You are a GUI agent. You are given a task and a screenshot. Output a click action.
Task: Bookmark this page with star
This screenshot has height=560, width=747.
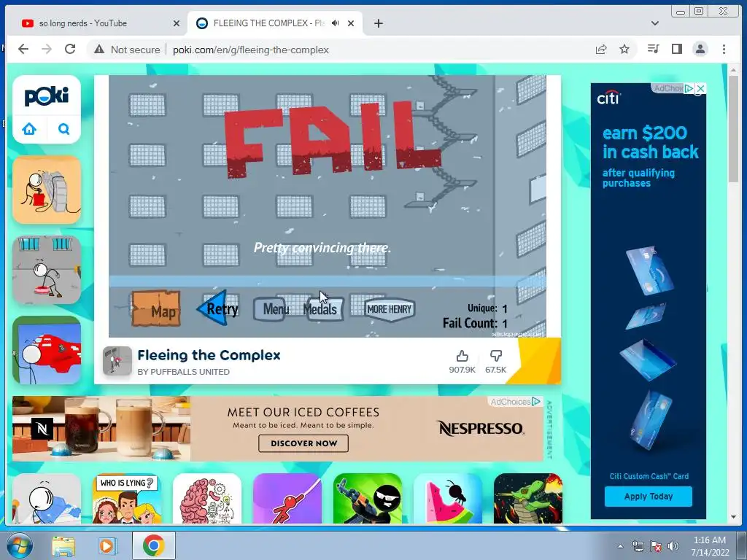point(624,49)
